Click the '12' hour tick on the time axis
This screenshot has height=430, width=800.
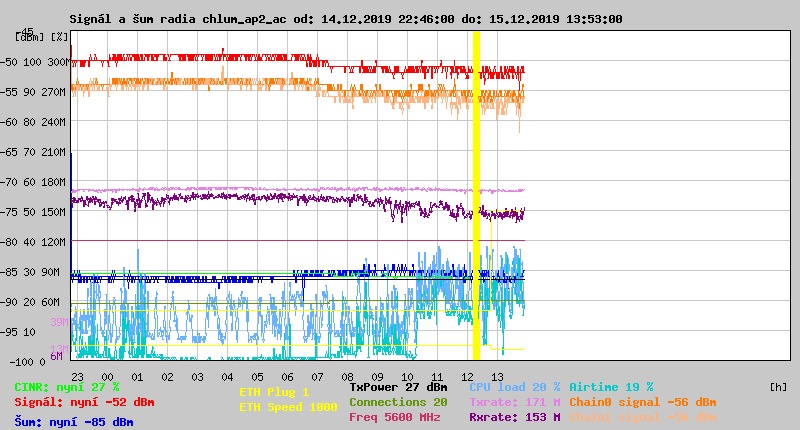pos(467,377)
